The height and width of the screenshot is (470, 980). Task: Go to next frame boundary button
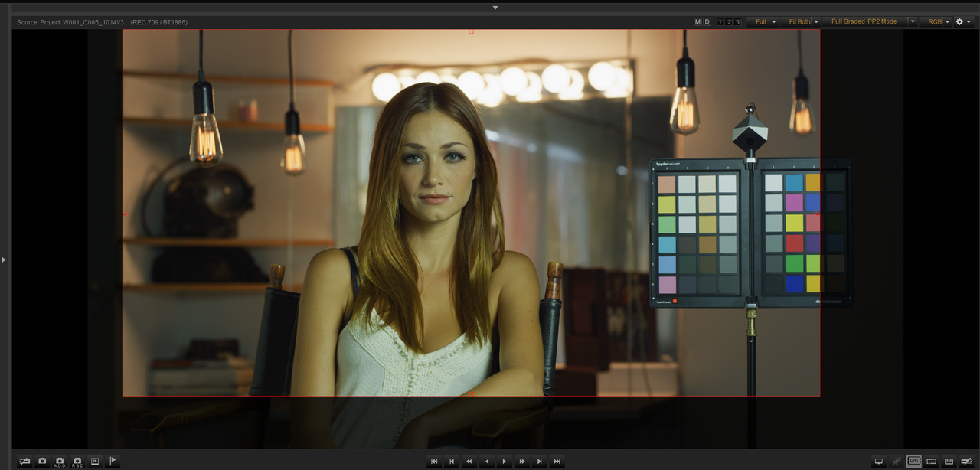point(540,462)
